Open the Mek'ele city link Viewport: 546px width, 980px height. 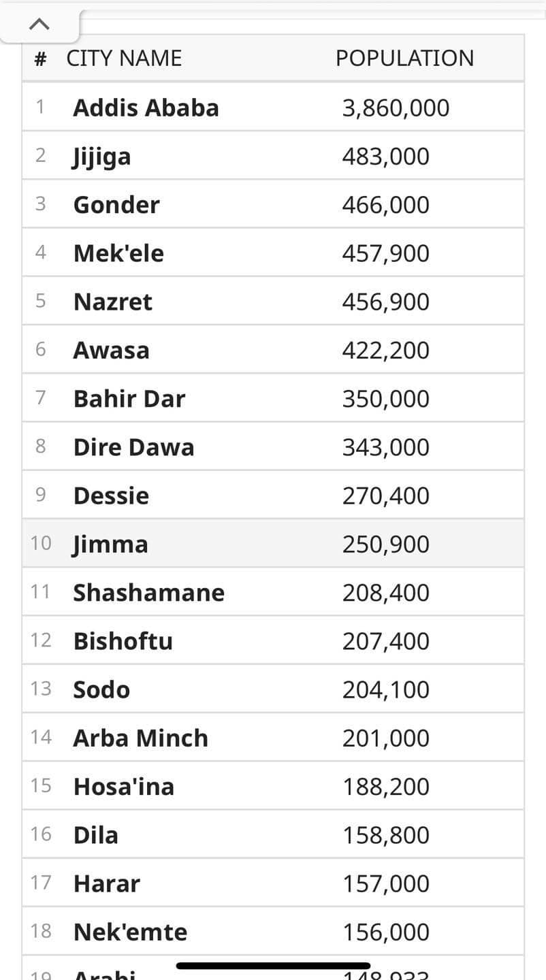[x=118, y=253]
